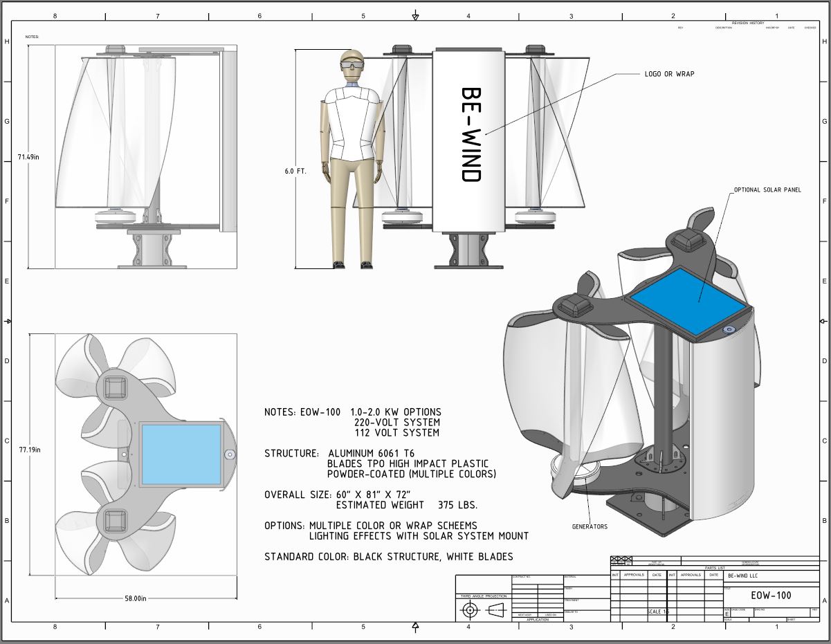The image size is (831, 644).
Task: Click the NOTES: label at sheet corner
Action: (32, 37)
